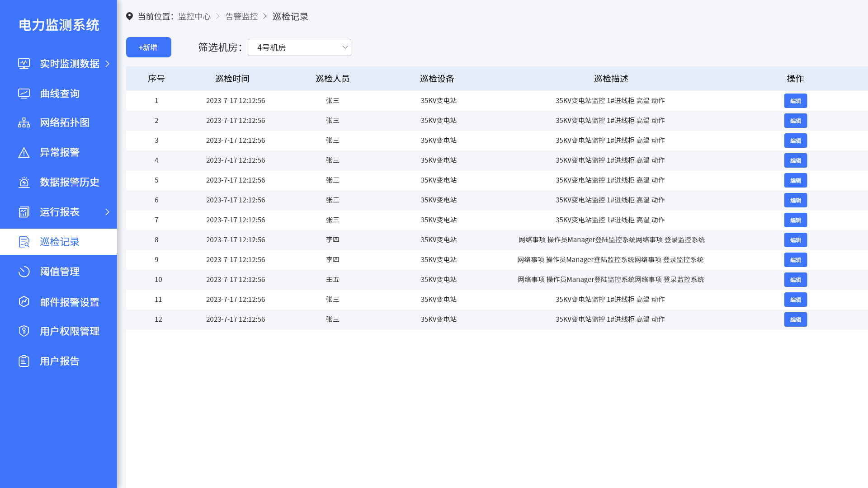
Task: Click the 运行报表 report icon
Action: click(24, 212)
